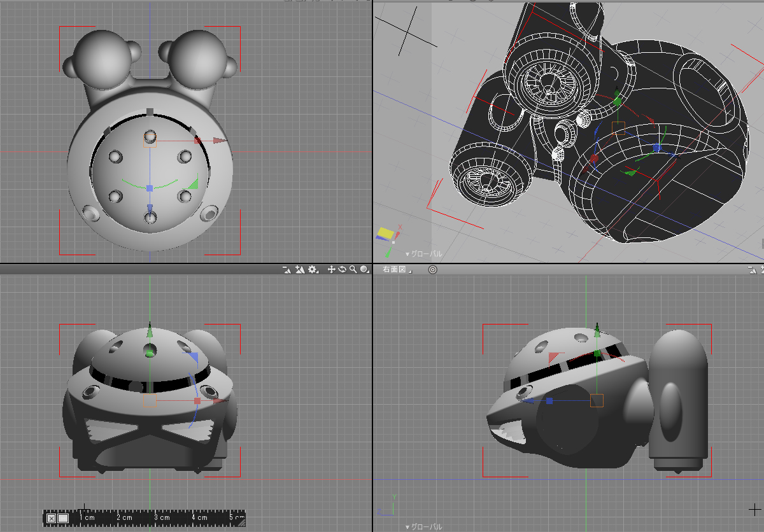
Task: Open the sphere shading mode dropdown
Action: click(364, 270)
